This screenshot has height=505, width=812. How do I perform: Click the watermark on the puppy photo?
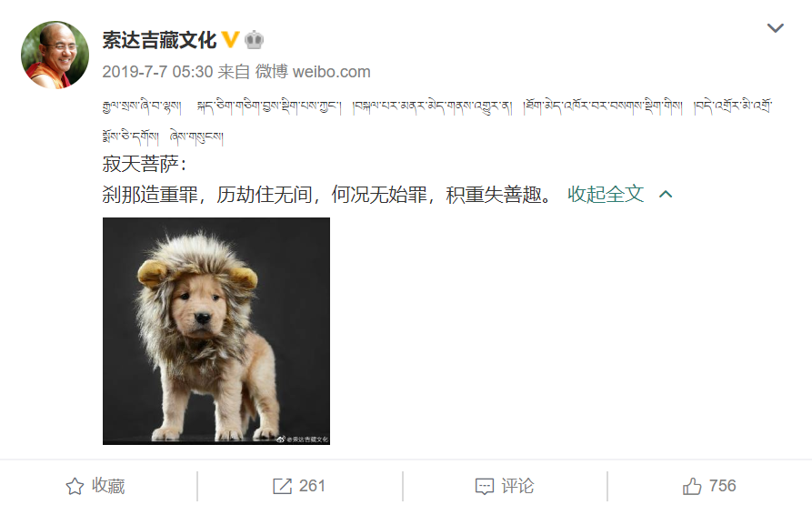pos(303,439)
